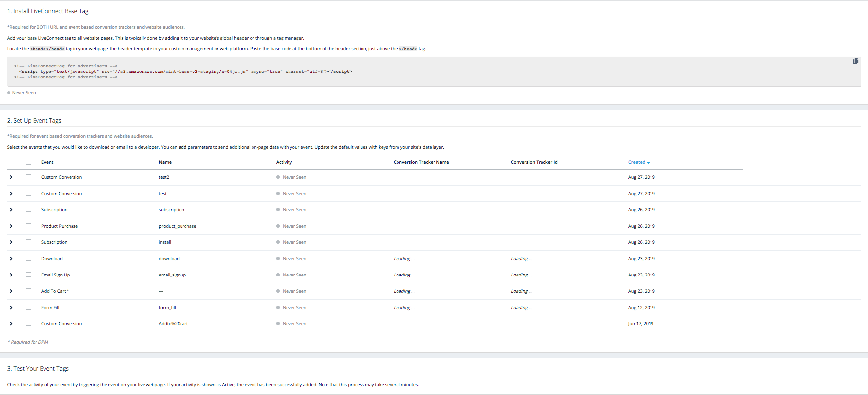Check the product_purchase row box
This screenshot has width=868, height=395.
point(28,226)
